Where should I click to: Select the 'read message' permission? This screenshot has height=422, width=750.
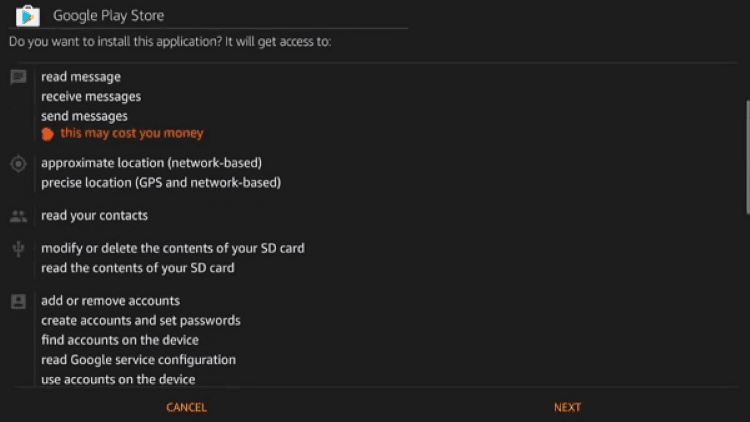(x=81, y=77)
